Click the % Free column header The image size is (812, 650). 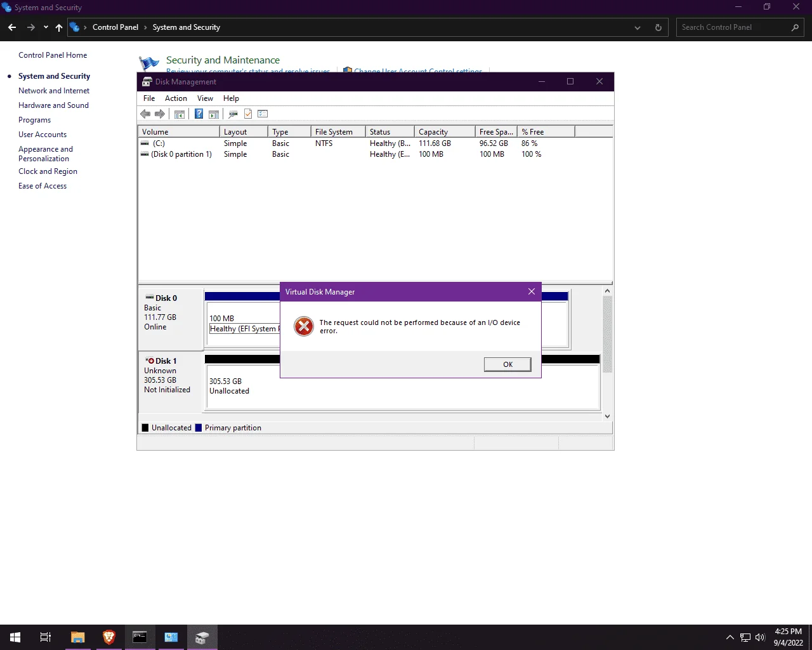point(546,132)
